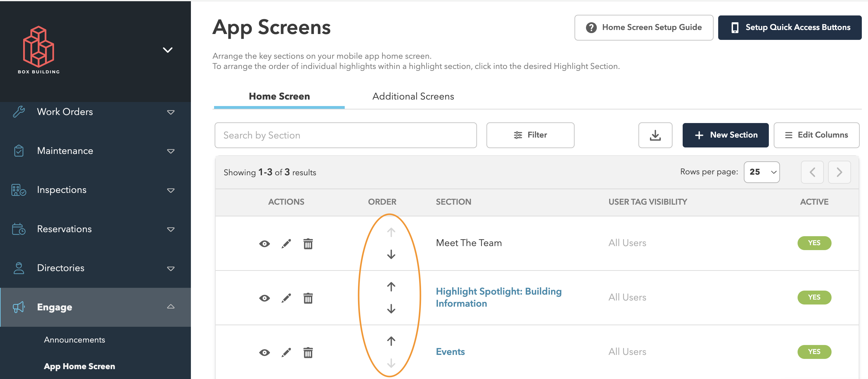868x379 pixels.
Task: Toggle YES active badge for Meet The Team
Action: 814,243
